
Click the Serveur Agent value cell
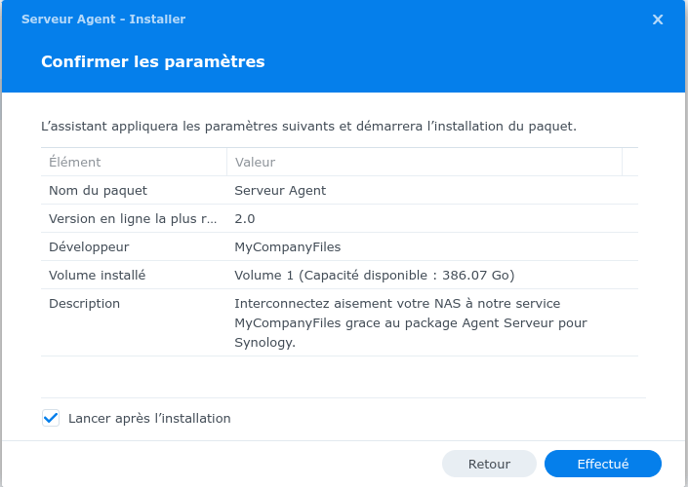pos(280,190)
